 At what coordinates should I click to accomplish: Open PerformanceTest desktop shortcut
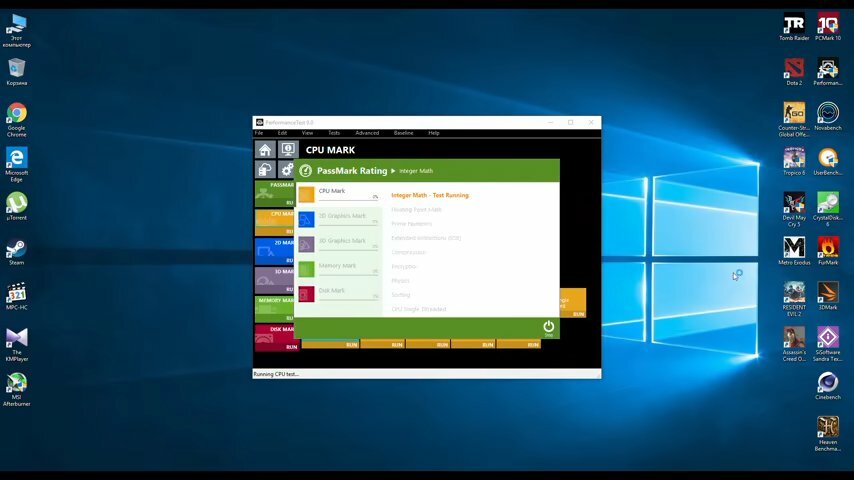(828, 72)
